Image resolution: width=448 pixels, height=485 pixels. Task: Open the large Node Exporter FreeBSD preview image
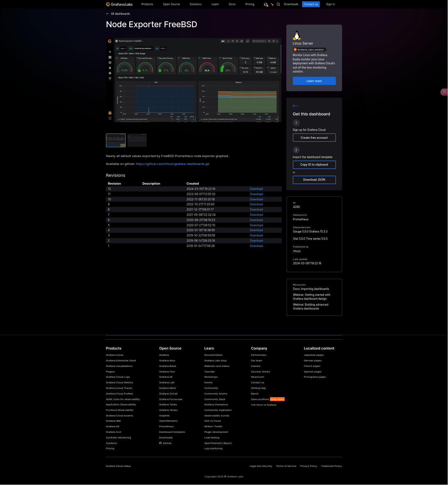193,80
